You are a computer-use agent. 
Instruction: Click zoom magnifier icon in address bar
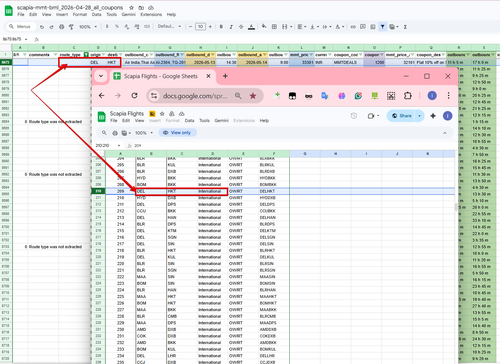click(x=238, y=96)
